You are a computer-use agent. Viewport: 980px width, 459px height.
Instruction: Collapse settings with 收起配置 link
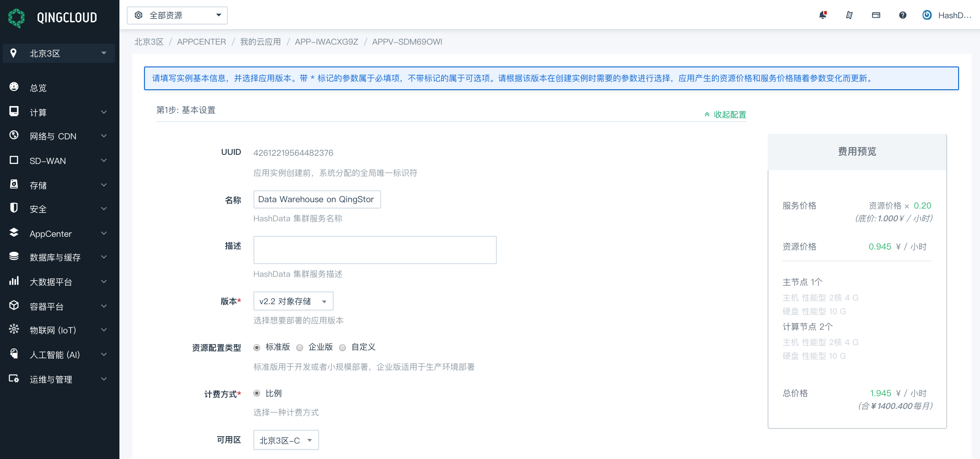(725, 114)
